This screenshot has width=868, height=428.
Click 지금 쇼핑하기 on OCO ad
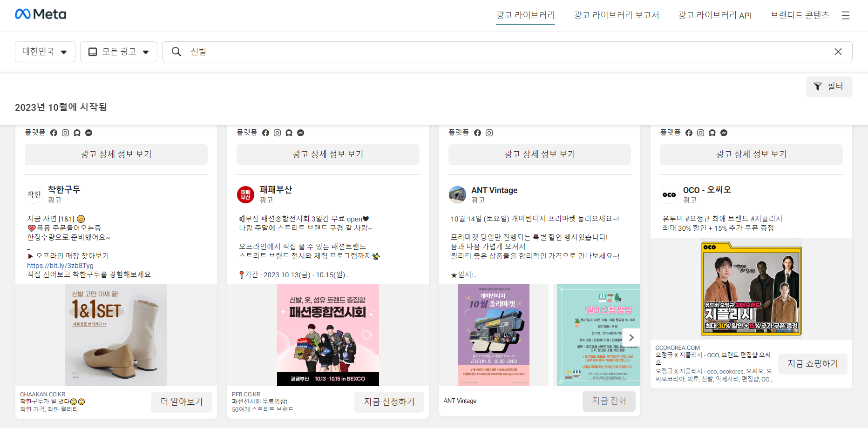point(813,364)
